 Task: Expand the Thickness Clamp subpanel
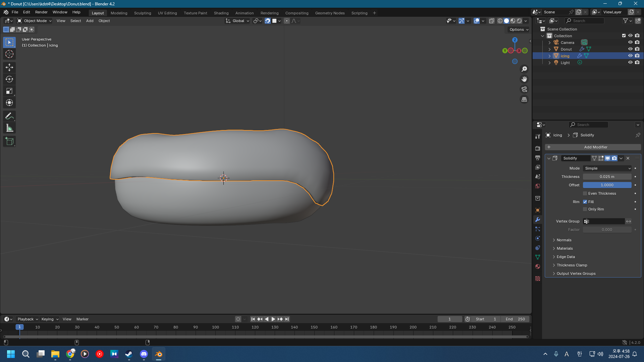(572, 265)
